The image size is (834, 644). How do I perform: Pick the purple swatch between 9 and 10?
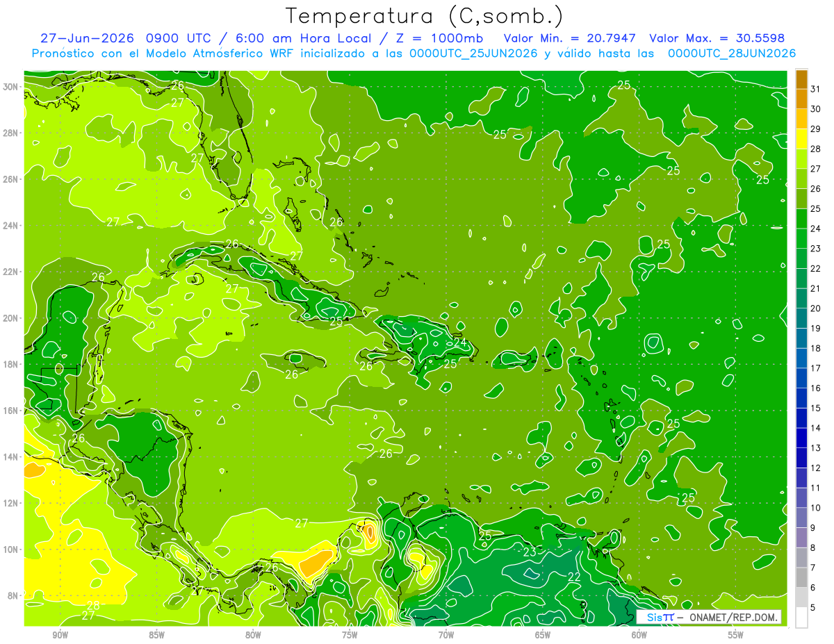tap(801, 518)
